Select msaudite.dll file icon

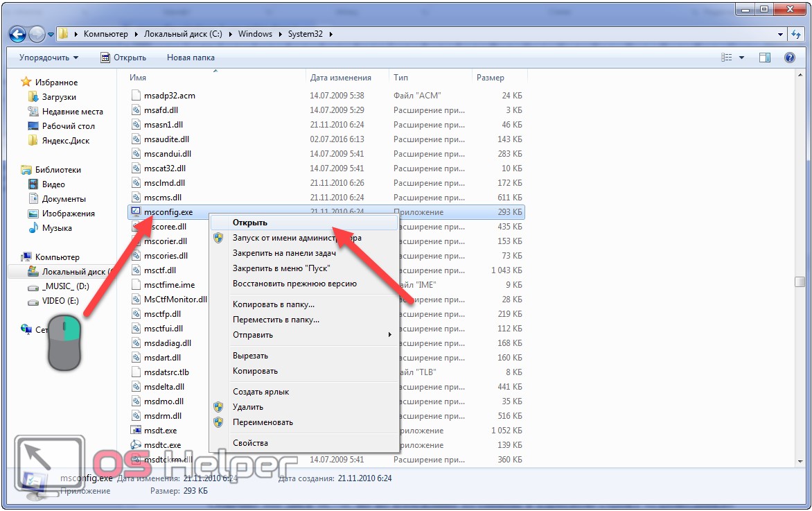136,139
